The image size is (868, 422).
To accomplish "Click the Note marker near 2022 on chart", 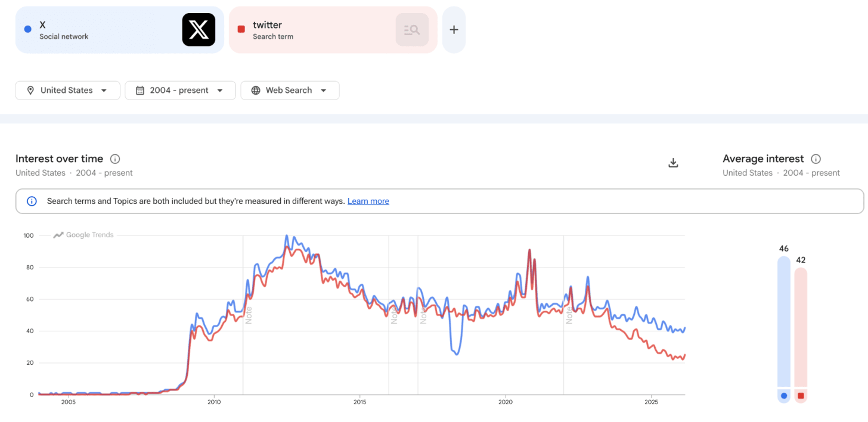I will coord(569,315).
